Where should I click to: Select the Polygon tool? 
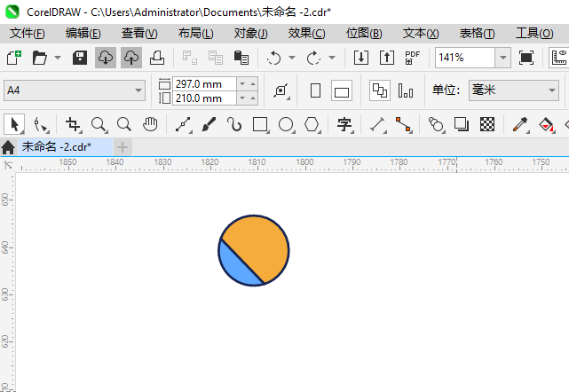tap(312, 125)
